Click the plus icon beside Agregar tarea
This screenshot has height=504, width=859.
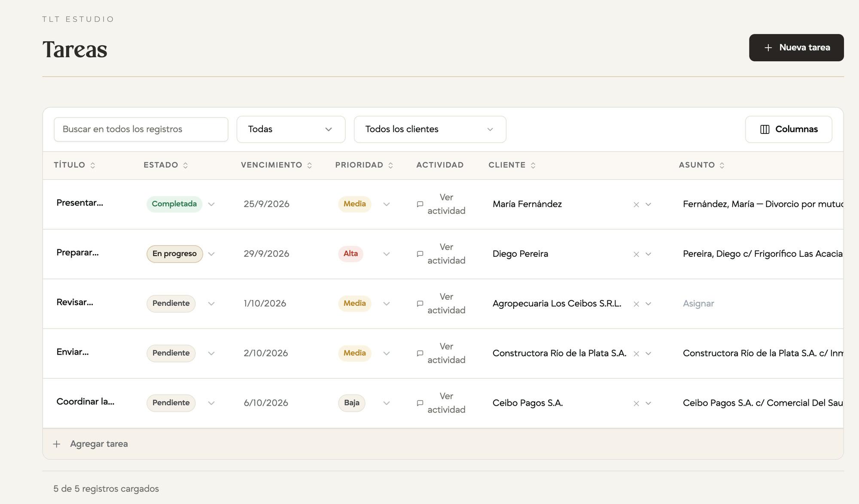57,444
